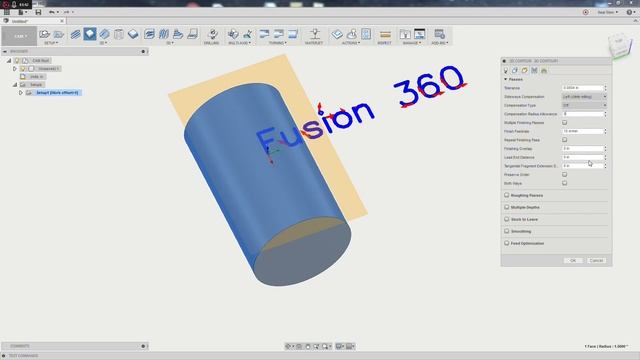Image resolution: width=640 pixels, height=360 pixels.
Task: Pin the Browser panel with its dot icon
Action: [x=143, y=51]
